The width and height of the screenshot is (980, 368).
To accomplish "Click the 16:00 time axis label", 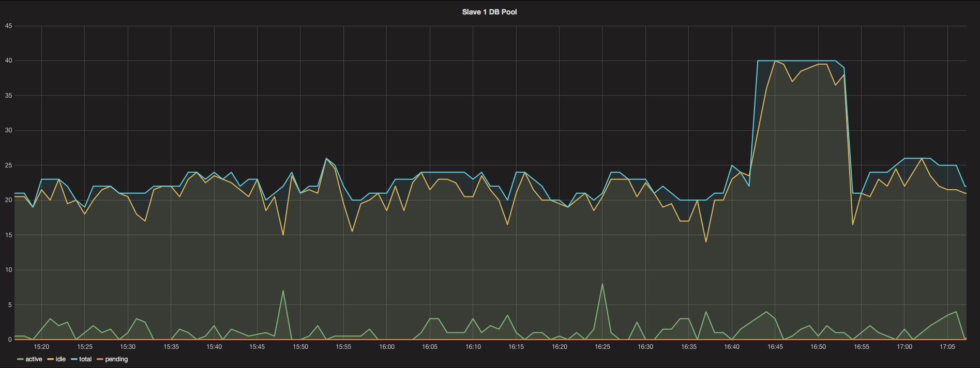I will pyautogui.click(x=387, y=347).
